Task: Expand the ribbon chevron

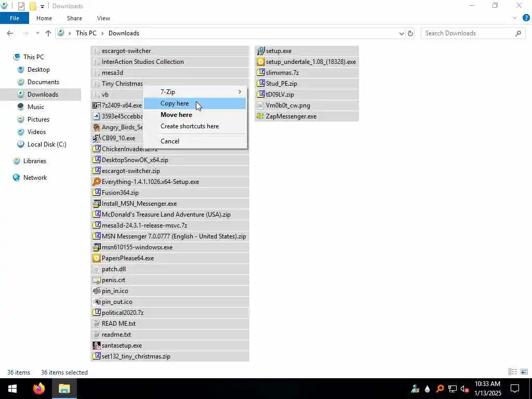Action: [515, 18]
